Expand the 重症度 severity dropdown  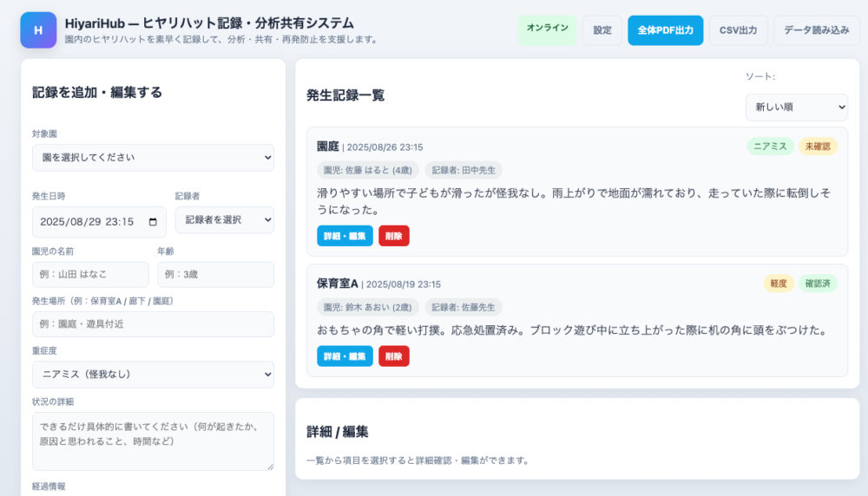point(153,375)
